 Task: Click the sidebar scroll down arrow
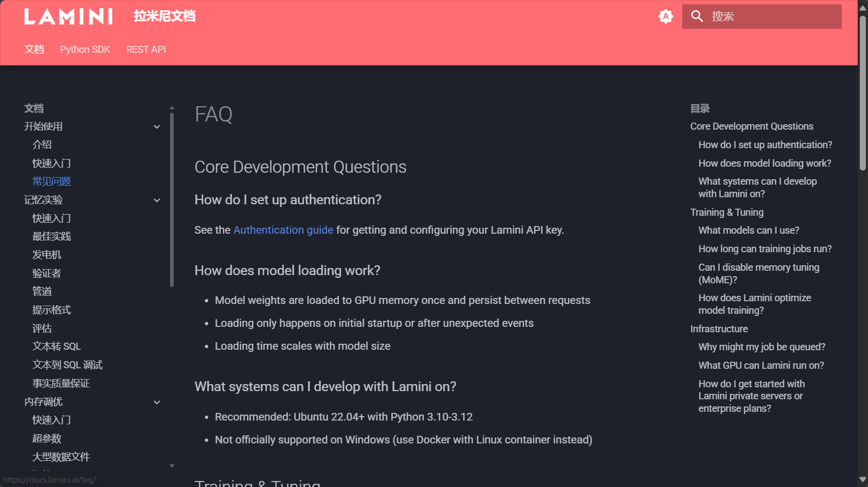(172, 466)
